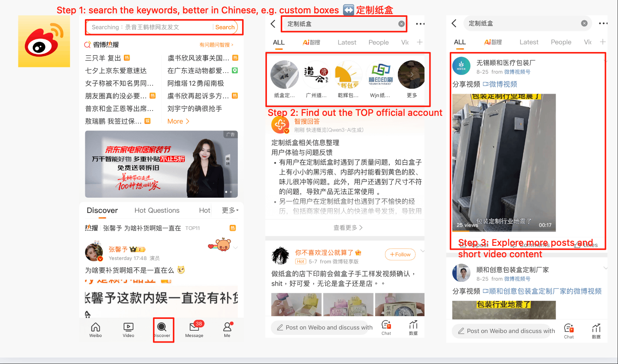
Task: Open Message inbox with 38 badge
Action: [194, 327]
